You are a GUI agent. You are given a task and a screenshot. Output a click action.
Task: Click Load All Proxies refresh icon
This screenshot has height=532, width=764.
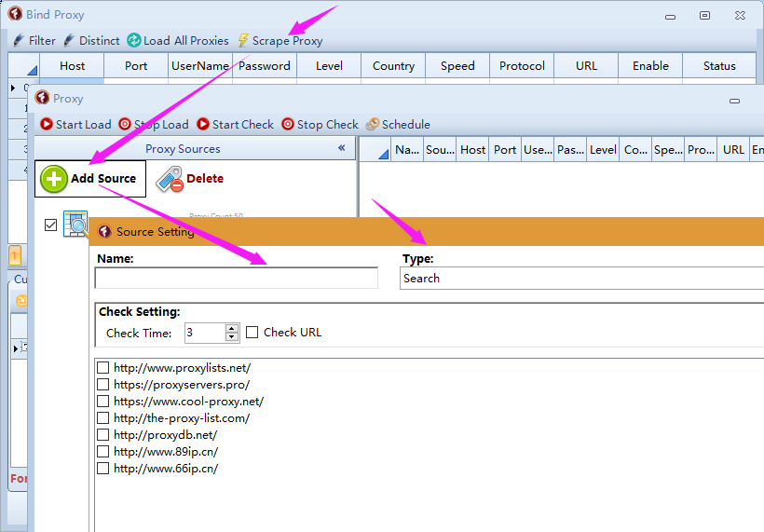[x=134, y=40]
